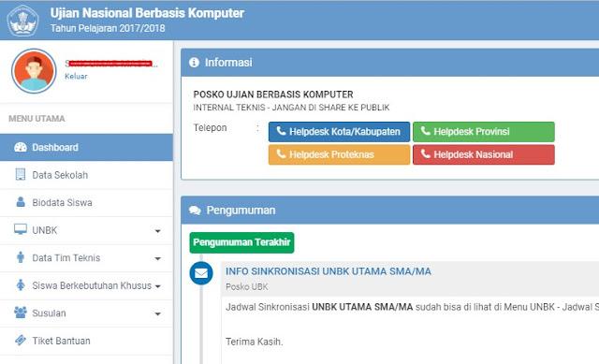Click the Data Sekolah building icon

coord(21,175)
